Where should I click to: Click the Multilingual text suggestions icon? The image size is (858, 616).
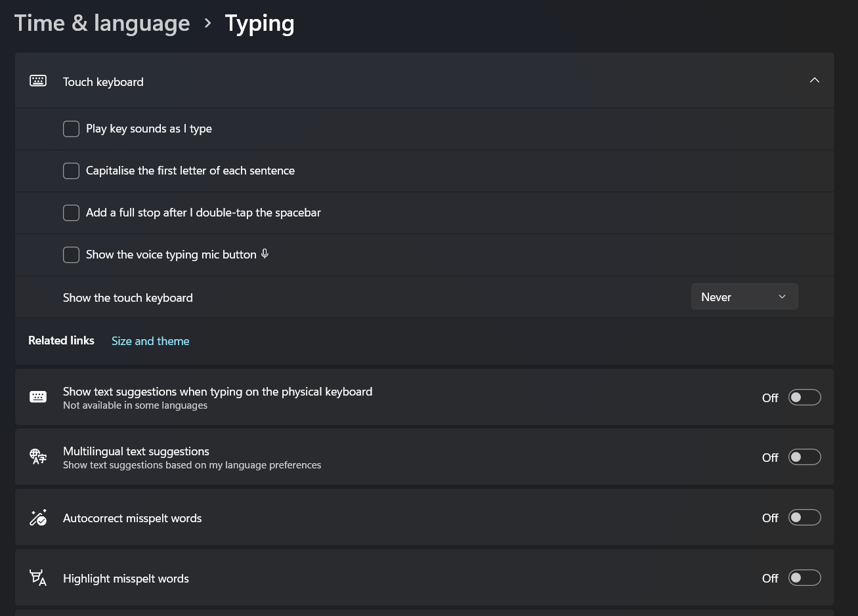click(38, 457)
